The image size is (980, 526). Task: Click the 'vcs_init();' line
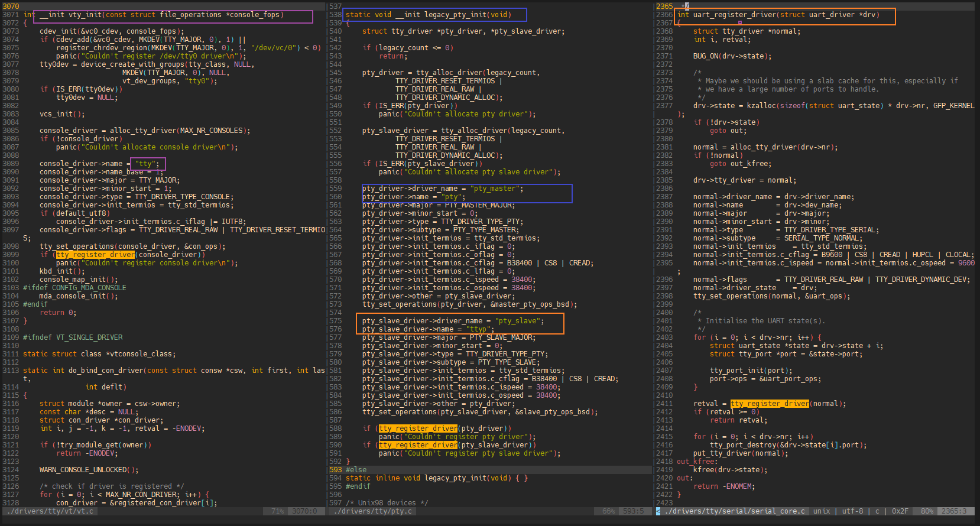coord(62,114)
